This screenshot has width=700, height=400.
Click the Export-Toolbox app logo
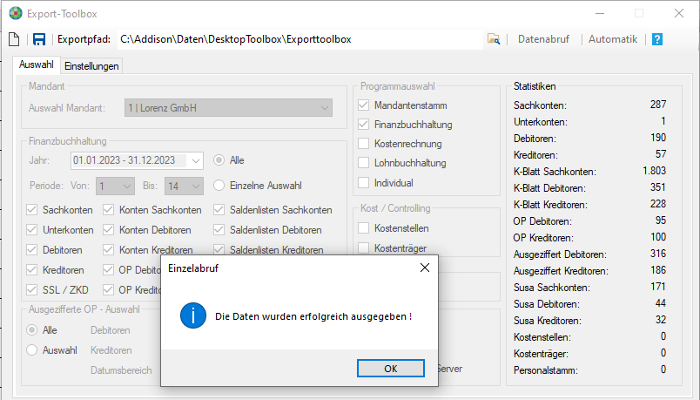pos(16,13)
